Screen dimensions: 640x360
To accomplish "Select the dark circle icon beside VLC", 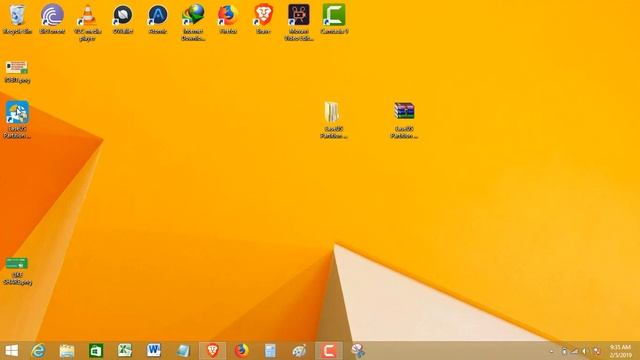I will (122, 19).
